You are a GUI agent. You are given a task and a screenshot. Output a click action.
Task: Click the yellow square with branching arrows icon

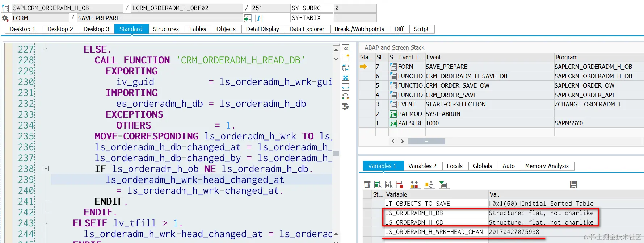429,185
